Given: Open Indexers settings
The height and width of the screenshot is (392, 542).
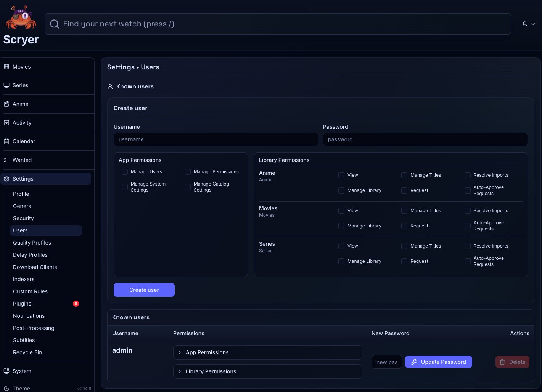Looking at the screenshot, I should pyautogui.click(x=46, y=279).
